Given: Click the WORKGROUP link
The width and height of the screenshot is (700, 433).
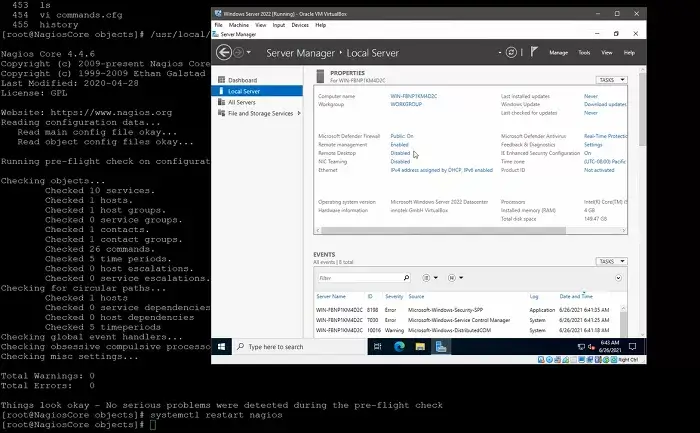Looking at the screenshot, I should tap(406, 104).
